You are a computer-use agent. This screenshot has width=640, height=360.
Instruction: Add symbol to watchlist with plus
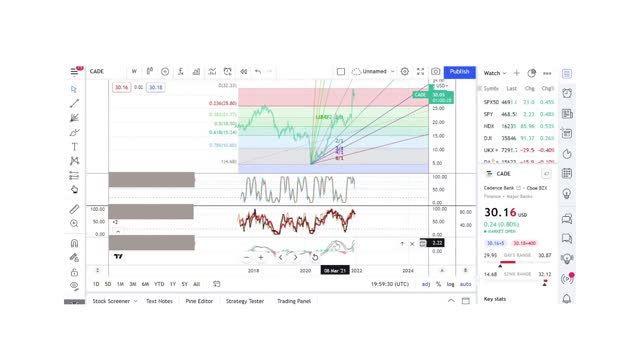coord(516,73)
